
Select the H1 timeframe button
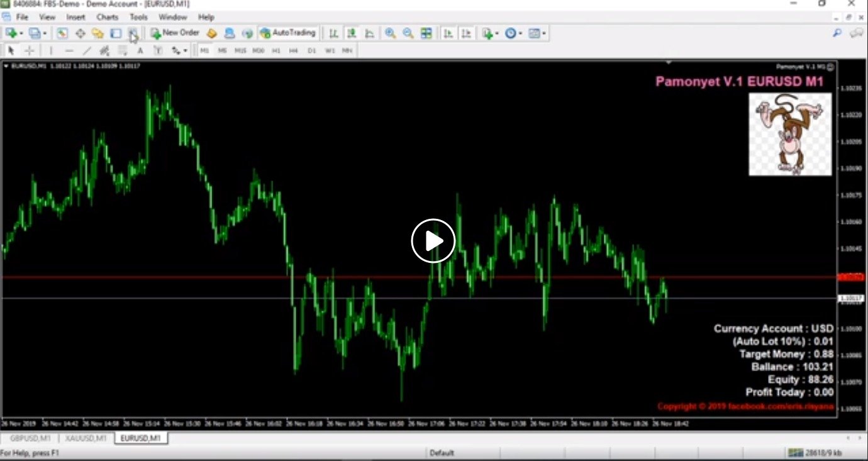pyautogui.click(x=275, y=51)
